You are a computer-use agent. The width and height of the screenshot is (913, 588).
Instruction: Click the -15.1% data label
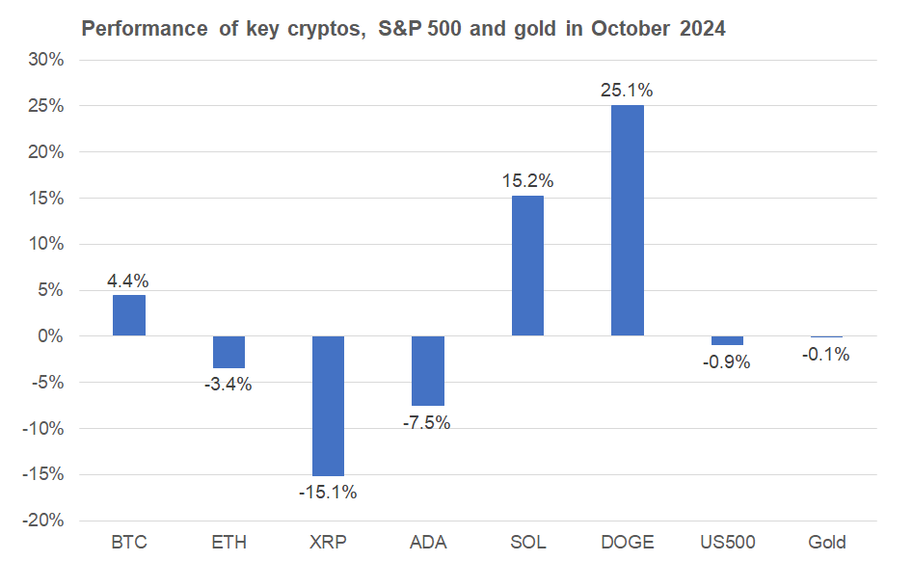pos(328,493)
